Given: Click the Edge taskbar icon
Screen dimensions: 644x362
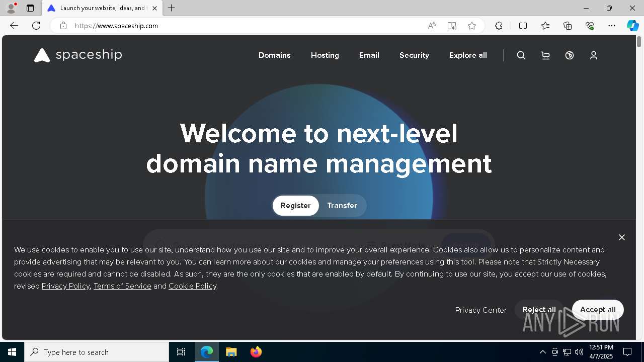Looking at the screenshot, I should click(207, 352).
